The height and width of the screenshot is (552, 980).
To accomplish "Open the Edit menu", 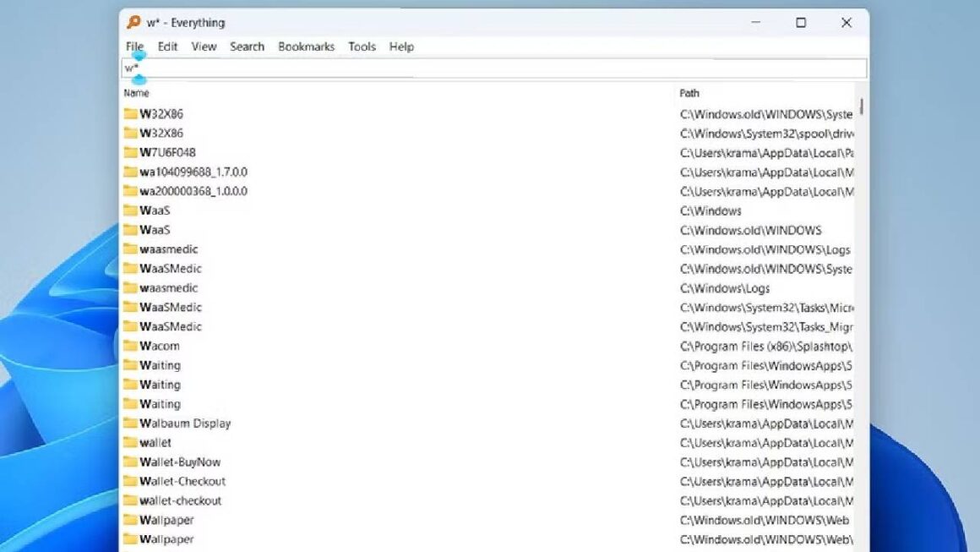I will (167, 46).
